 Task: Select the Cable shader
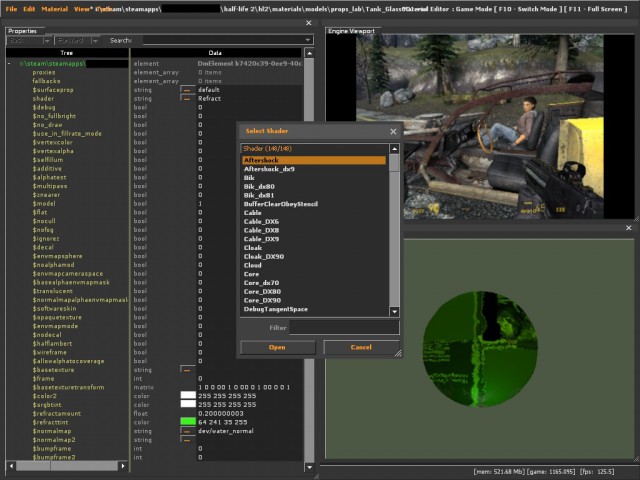point(313,213)
